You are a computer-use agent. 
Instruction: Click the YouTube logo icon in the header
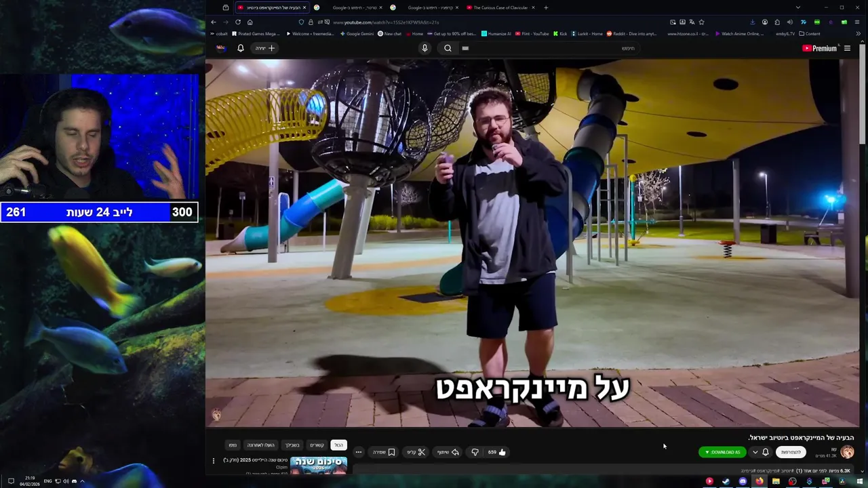[806, 48]
